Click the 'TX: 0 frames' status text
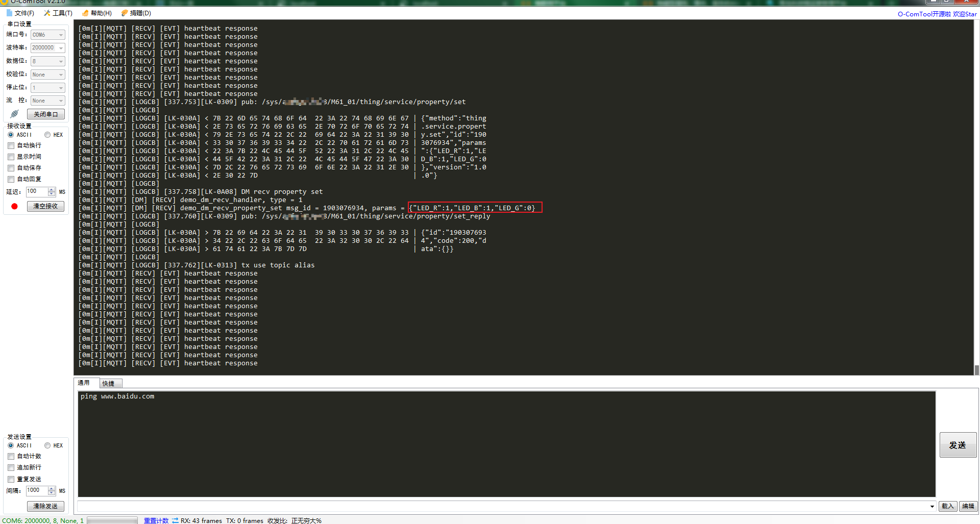 tap(244, 520)
